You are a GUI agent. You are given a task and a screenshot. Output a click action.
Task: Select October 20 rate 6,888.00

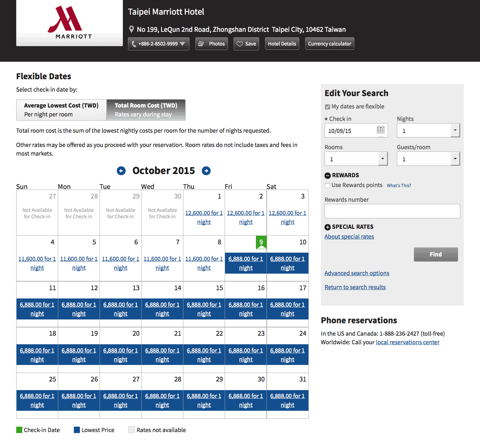tap(121, 355)
